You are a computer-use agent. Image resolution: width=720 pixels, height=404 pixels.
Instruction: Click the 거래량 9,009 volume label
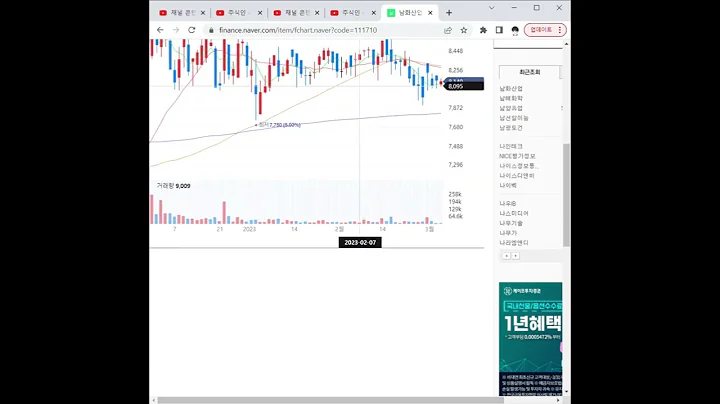173,186
